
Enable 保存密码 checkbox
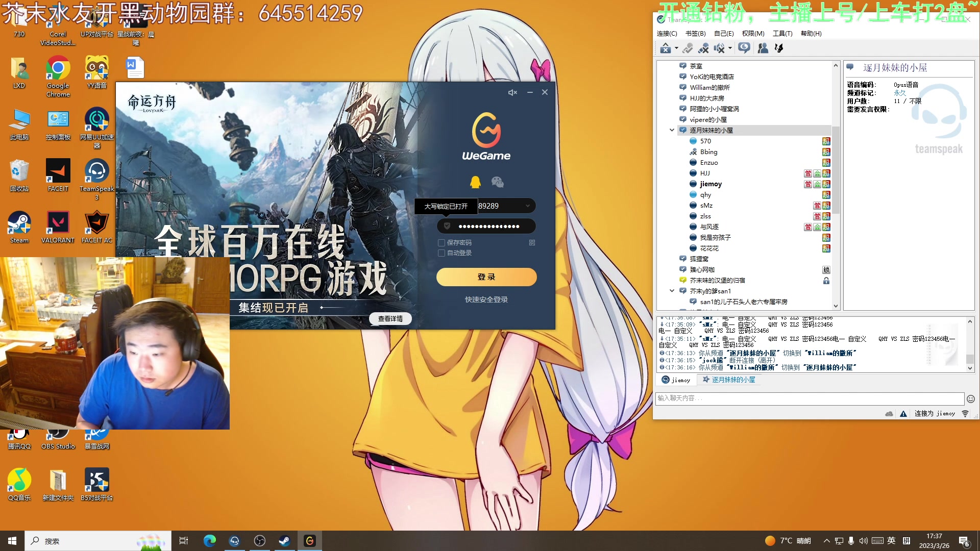442,243
